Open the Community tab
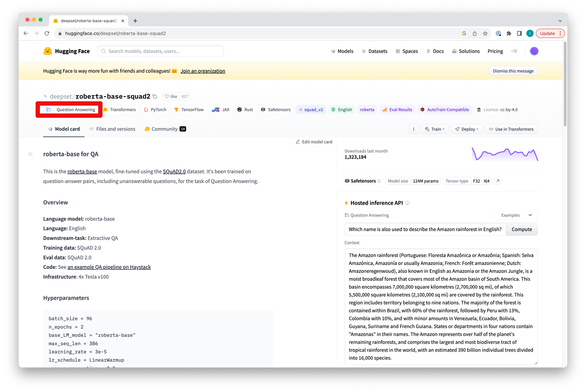The height and width of the screenshot is (392, 586). tap(165, 129)
